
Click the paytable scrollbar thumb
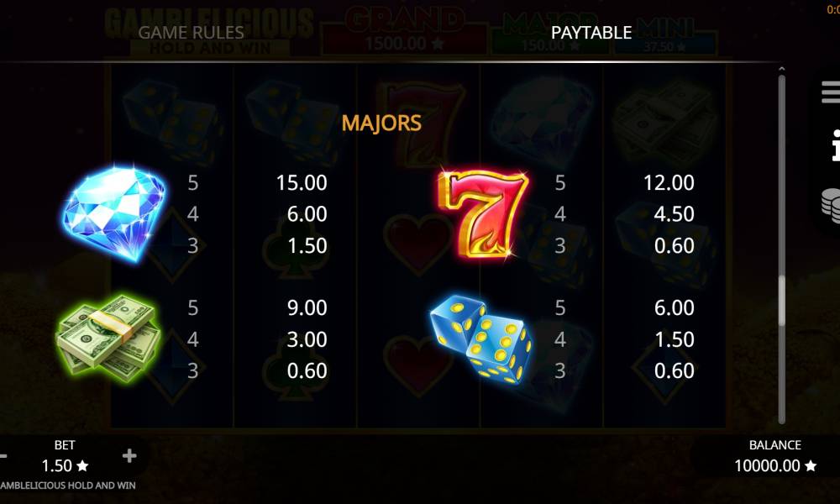[x=781, y=300]
